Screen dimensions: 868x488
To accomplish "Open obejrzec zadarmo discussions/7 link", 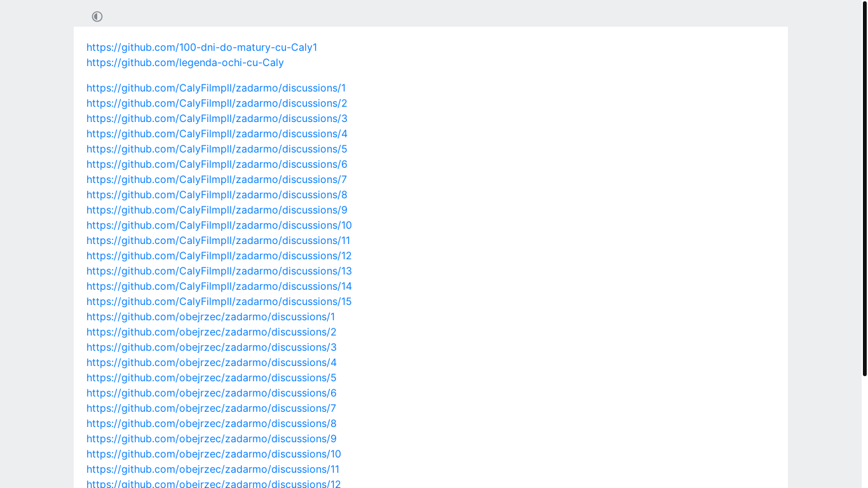I will (211, 408).
